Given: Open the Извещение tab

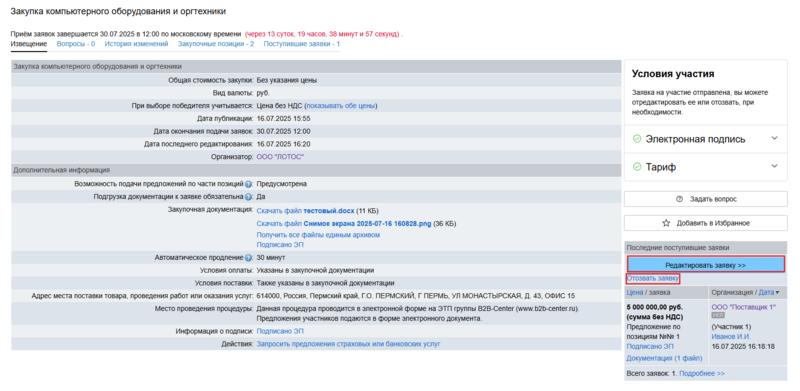Looking at the screenshot, I should [x=29, y=44].
